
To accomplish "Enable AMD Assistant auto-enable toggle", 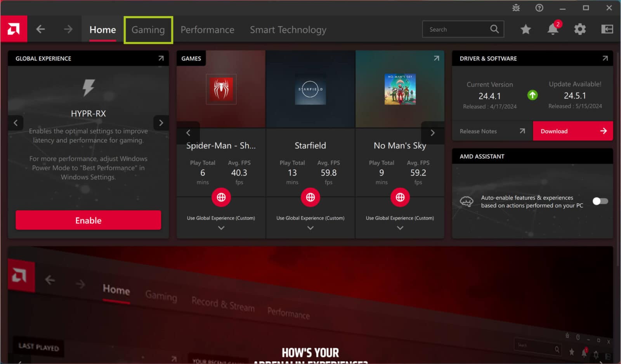I will click(600, 201).
